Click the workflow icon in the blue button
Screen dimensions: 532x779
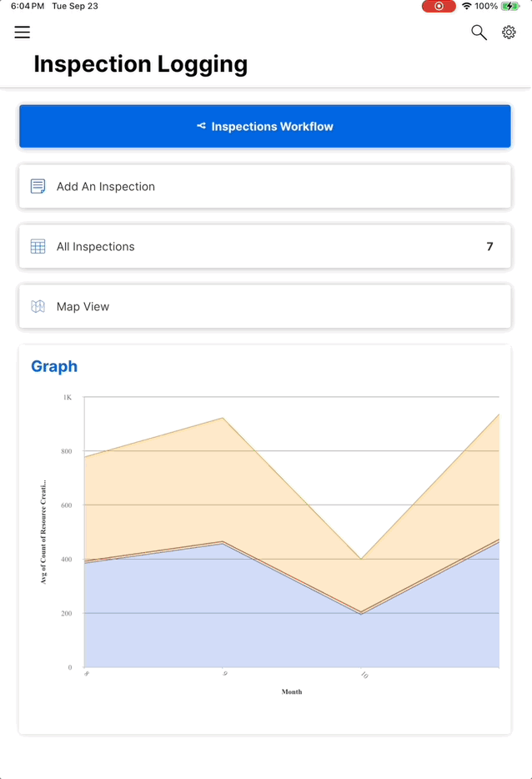[201, 127]
